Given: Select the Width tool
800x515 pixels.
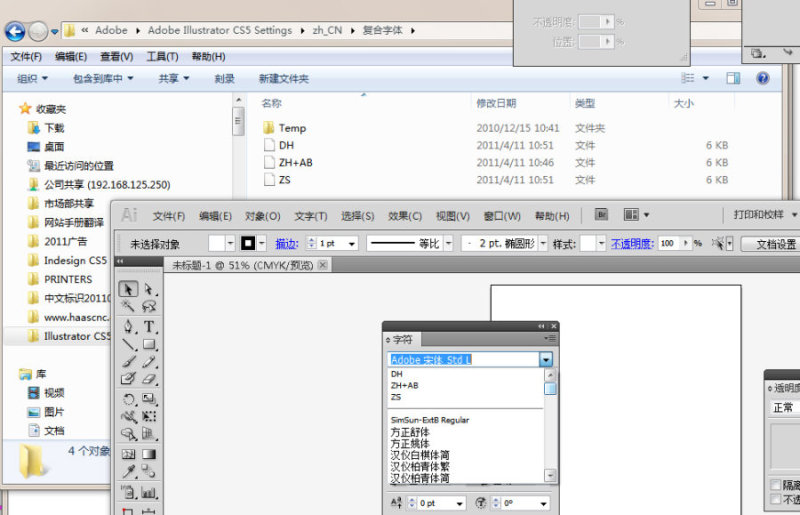Looking at the screenshot, I should (x=128, y=416).
